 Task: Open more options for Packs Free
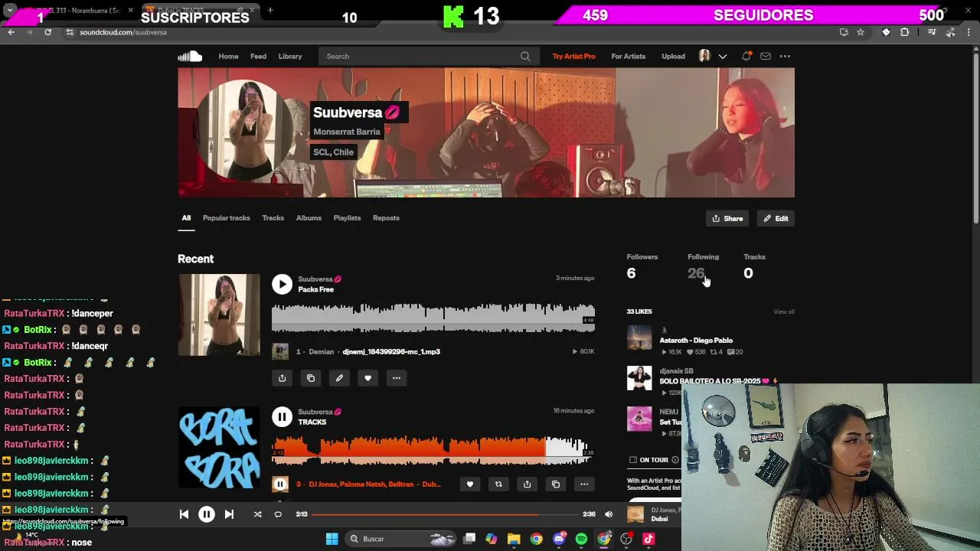pos(396,377)
